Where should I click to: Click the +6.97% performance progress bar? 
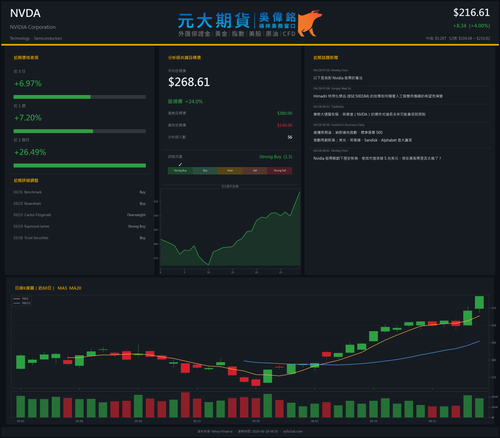coord(80,97)
